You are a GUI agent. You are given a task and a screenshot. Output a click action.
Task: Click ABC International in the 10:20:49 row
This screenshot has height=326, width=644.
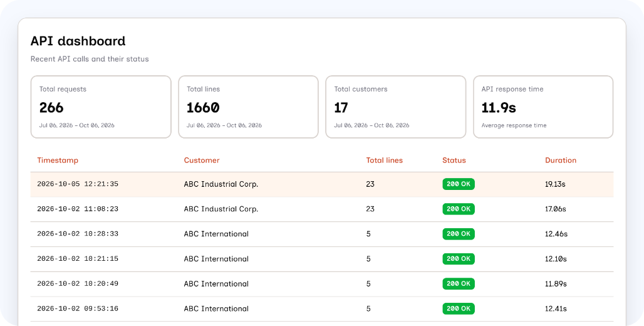[217, 283]
